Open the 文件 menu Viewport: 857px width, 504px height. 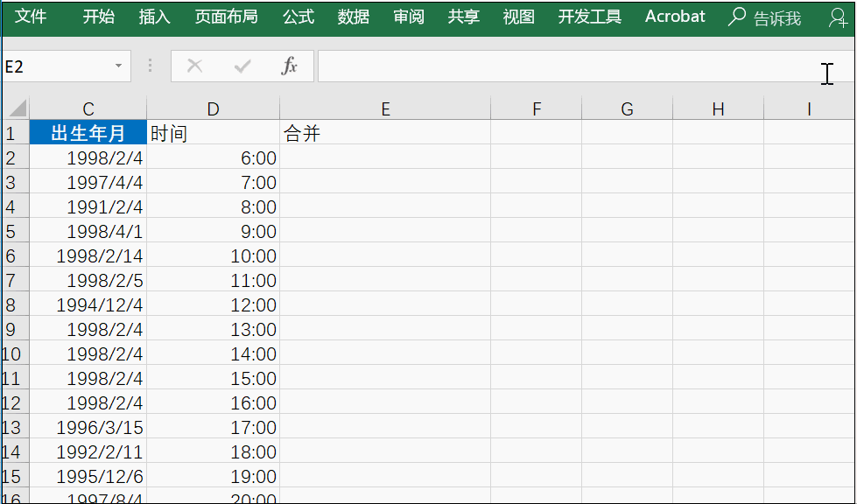[x=30, y=17]
